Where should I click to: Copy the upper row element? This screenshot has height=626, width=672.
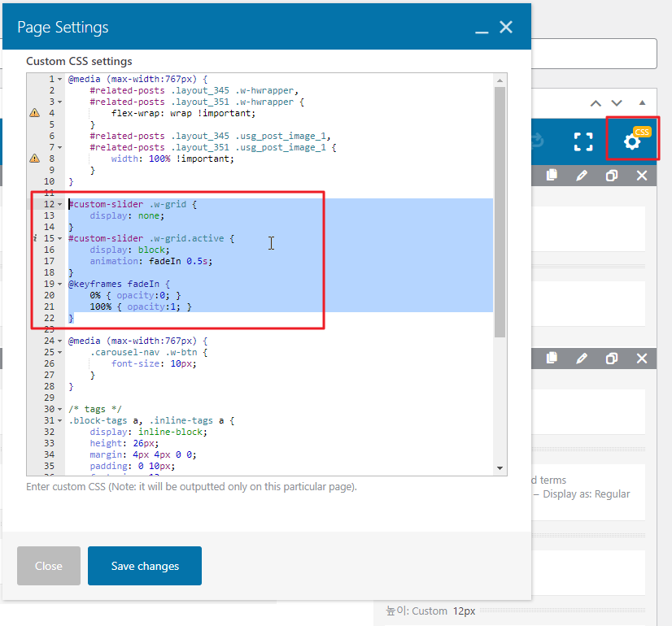pos(552,175)
